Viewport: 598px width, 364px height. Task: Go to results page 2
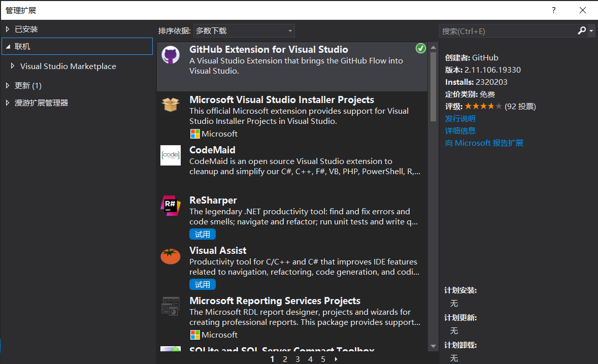285,359
